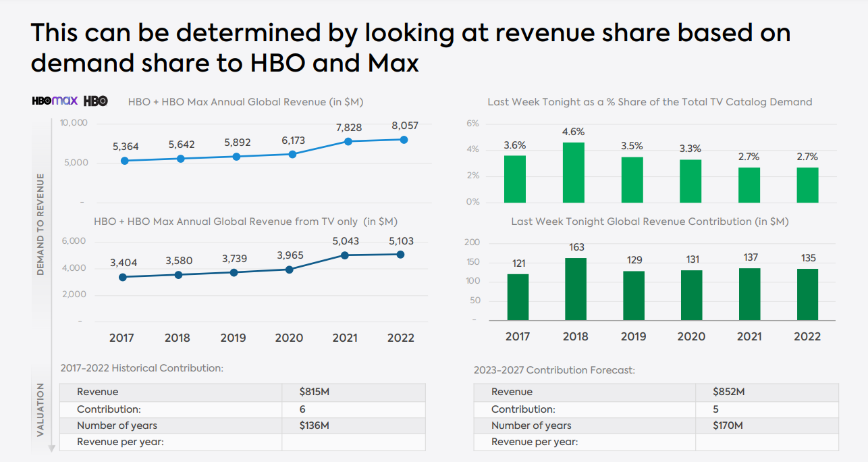Select the 3,965 data label
Viewport: 868px width, 462px height.
[290, 255]
